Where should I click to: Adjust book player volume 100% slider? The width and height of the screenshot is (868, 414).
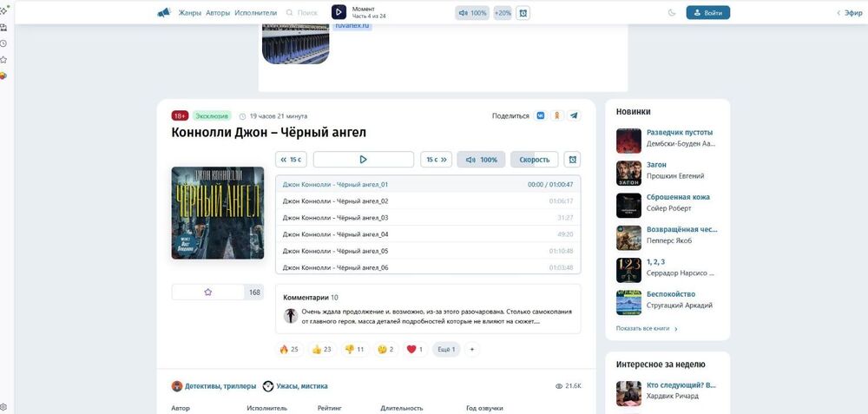[x=481, y=160]
